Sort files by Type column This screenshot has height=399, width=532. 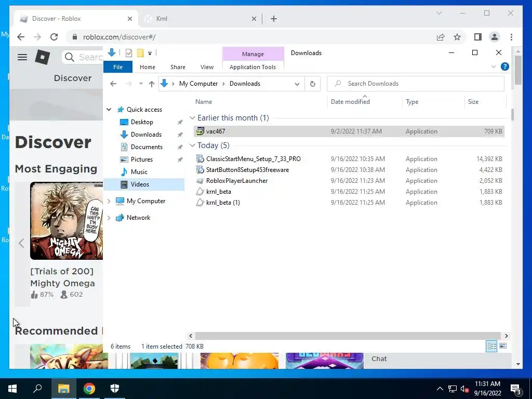412,102
